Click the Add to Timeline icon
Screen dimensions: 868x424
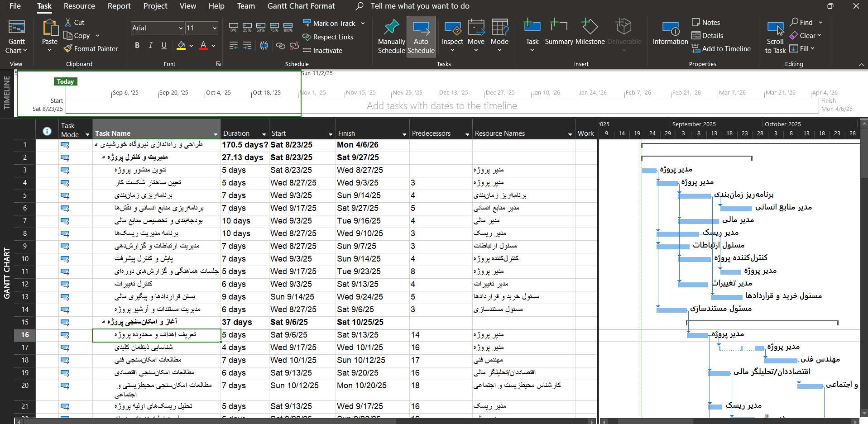tap(696, 49)
